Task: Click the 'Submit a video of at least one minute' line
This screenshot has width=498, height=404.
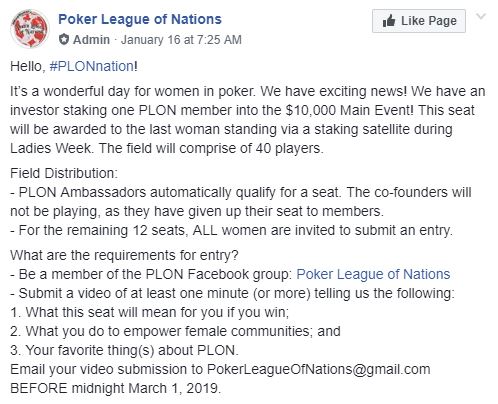Action: point(232,293)
